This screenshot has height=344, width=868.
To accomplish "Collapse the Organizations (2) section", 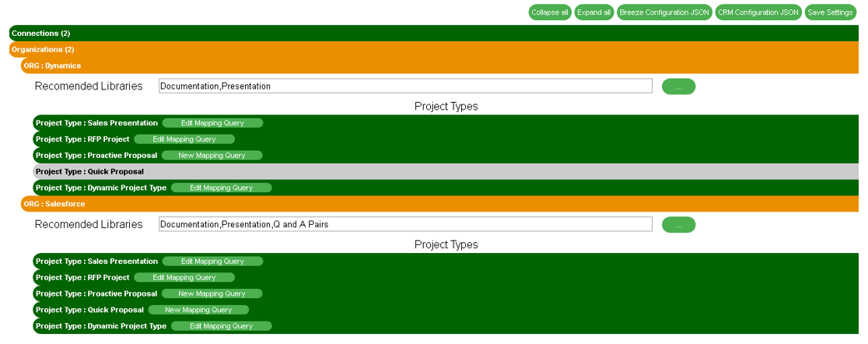I will point(433,49).
